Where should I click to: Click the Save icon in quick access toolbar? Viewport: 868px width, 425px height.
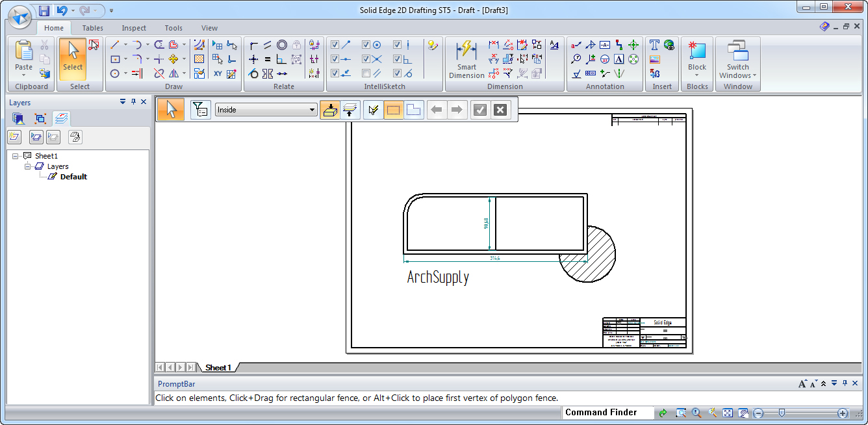point(44,10)
